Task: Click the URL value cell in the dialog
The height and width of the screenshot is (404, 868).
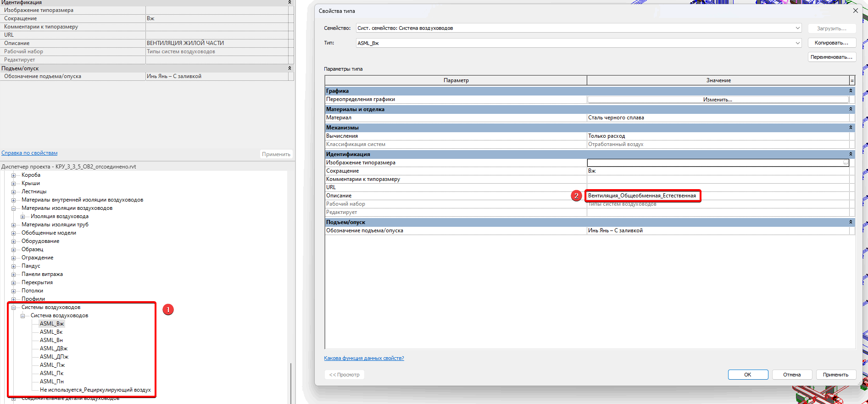Action: pyautogui.click(x=718, y=187)
